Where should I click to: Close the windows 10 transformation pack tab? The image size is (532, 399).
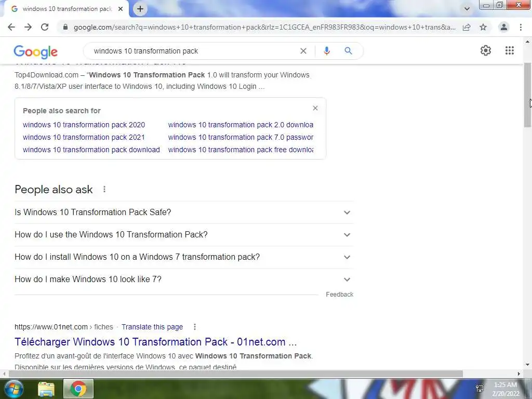coord(121,9)
